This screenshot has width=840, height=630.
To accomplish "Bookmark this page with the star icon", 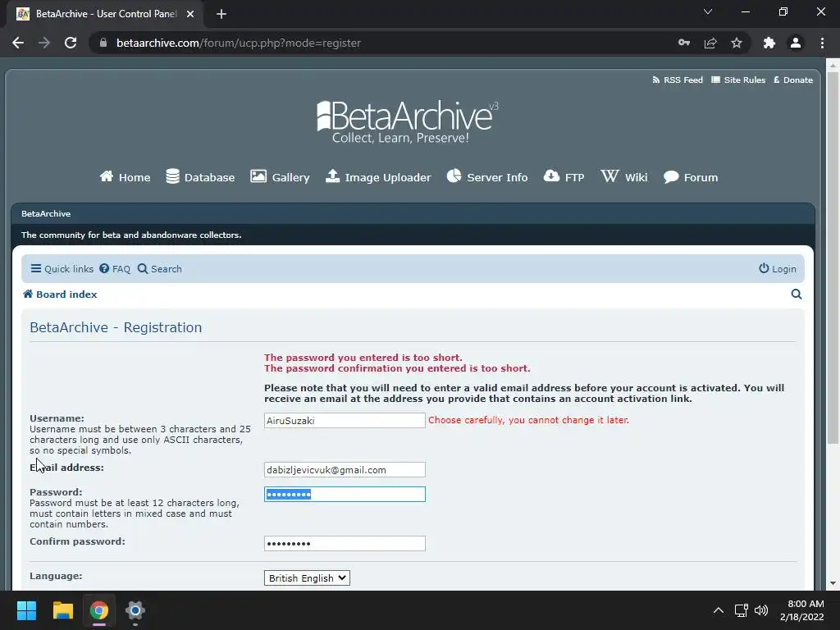I will point(737,43).
